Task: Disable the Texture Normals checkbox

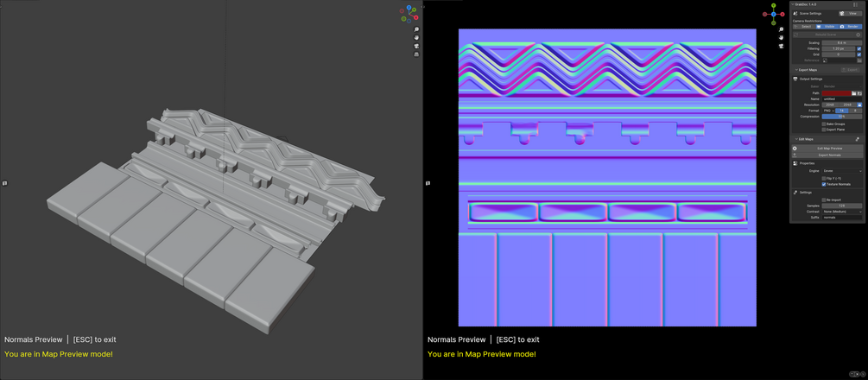Action: point(824,185)
